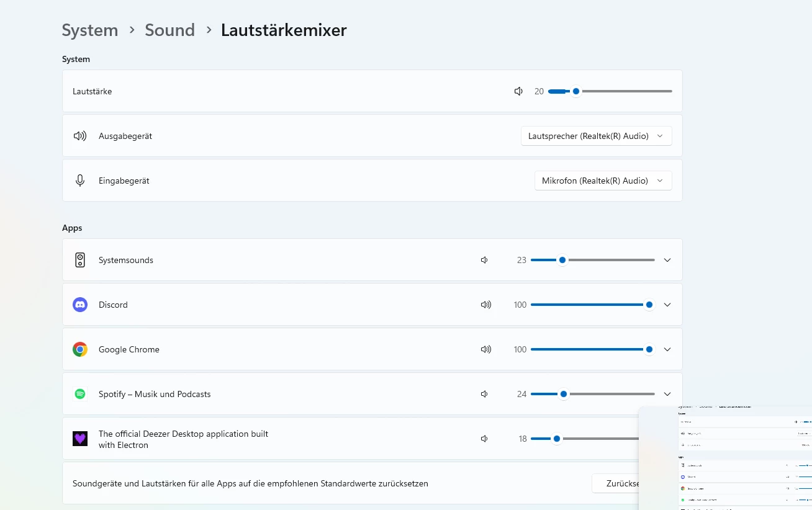Mute Discord using its speaker icon

(485, 305)
